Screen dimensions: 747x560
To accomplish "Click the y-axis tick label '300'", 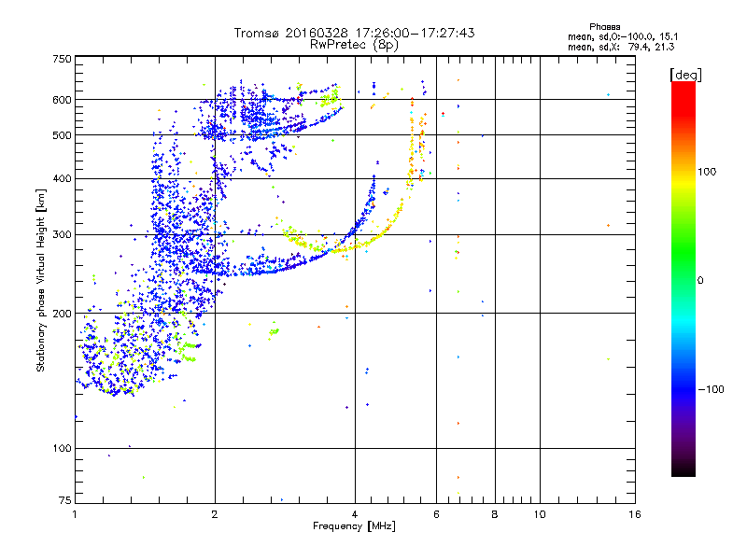I will pyautogui.click(x=62, y=235).
